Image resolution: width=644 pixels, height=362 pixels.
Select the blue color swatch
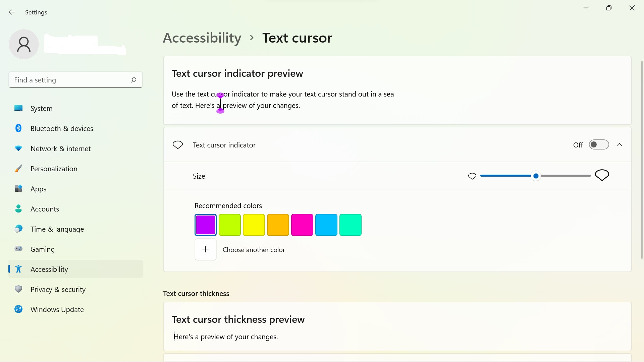(326, 225)
